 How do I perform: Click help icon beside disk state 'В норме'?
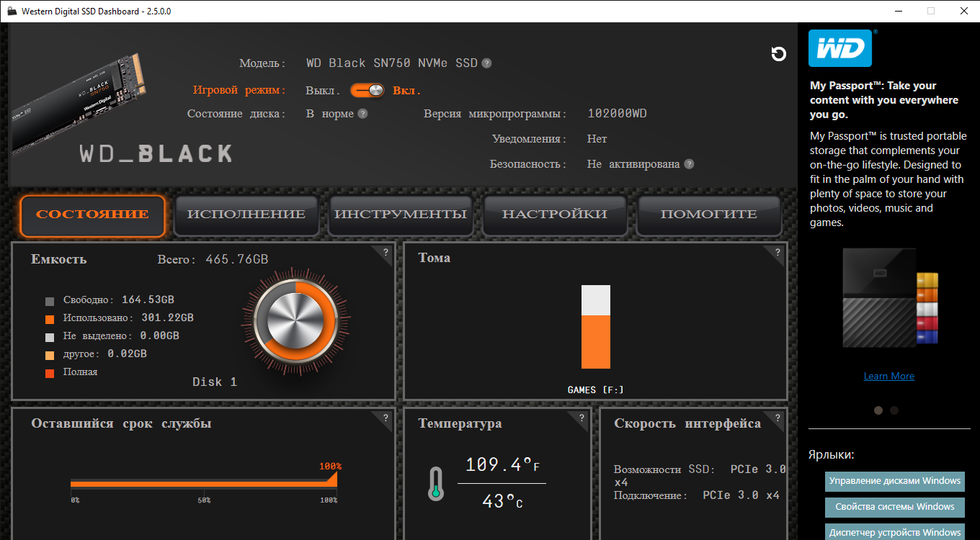[362, 114]
